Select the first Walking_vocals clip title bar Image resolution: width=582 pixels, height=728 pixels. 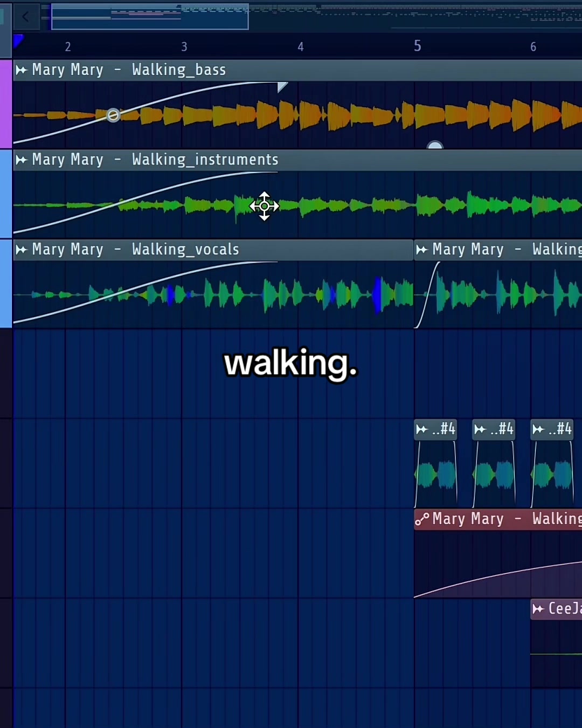[x=213, y=250]
